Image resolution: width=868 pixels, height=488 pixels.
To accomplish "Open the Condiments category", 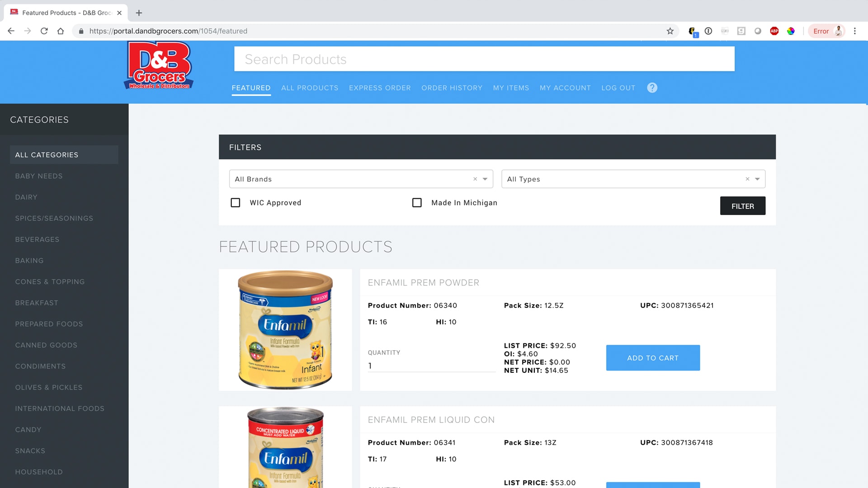I will point(40,366).
